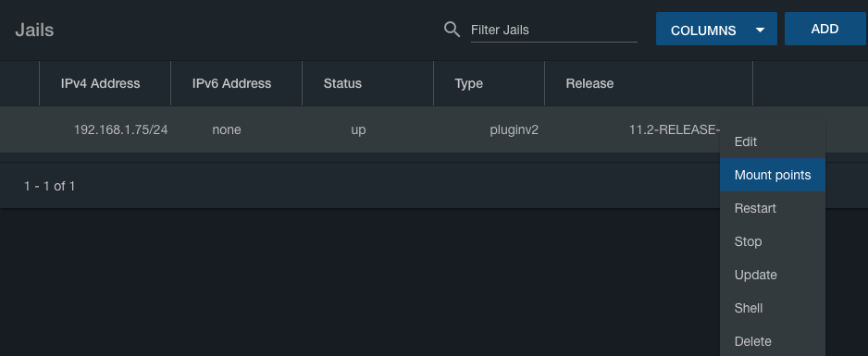The width and height of the screenshot is (868, 356).
Task: Sort by the IPv6 Address column header
Action: (x=231, y=83)
